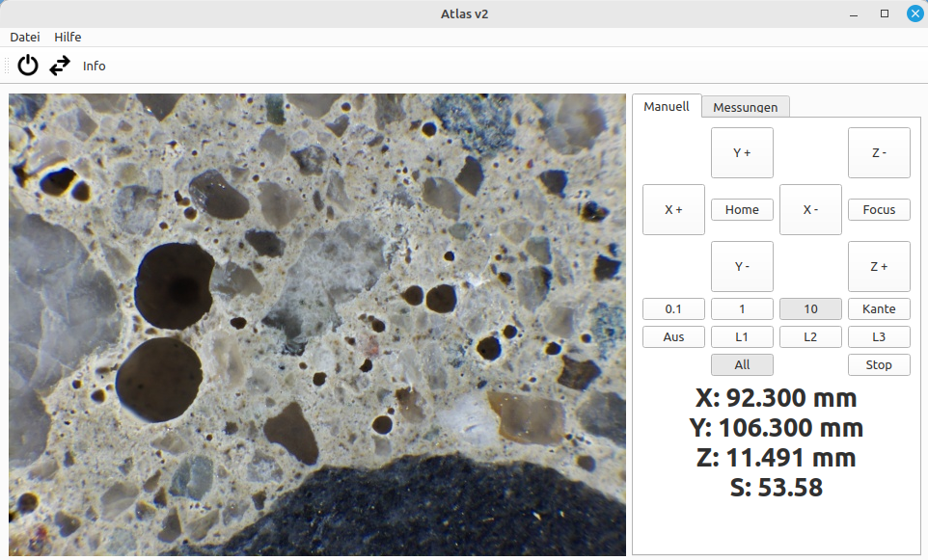Image resolution: width=928 pixels, height=560 pixels.
Task: Enable light L3
Action: click(x=879, y=336)
